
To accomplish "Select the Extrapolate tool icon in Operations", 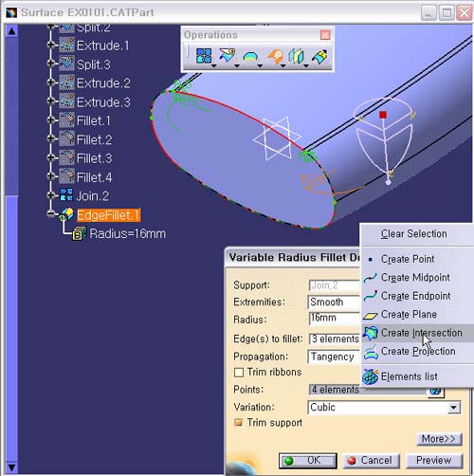I will tap(319, 57).
